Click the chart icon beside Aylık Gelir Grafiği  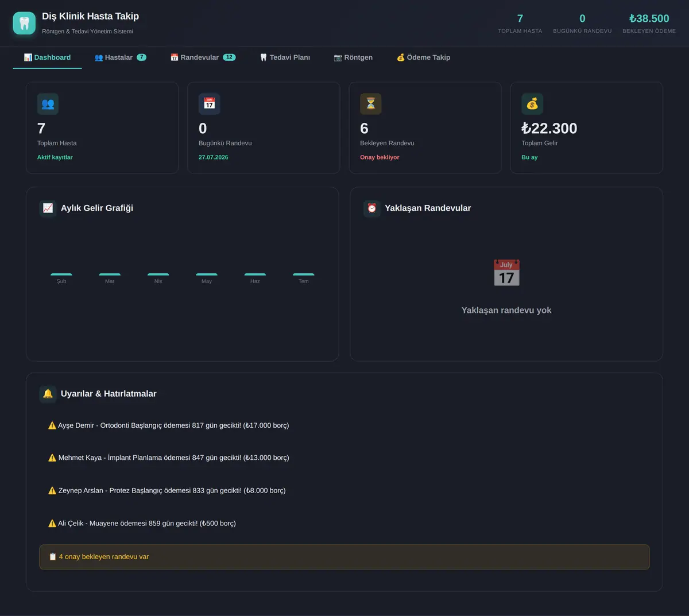pos(48,208)
